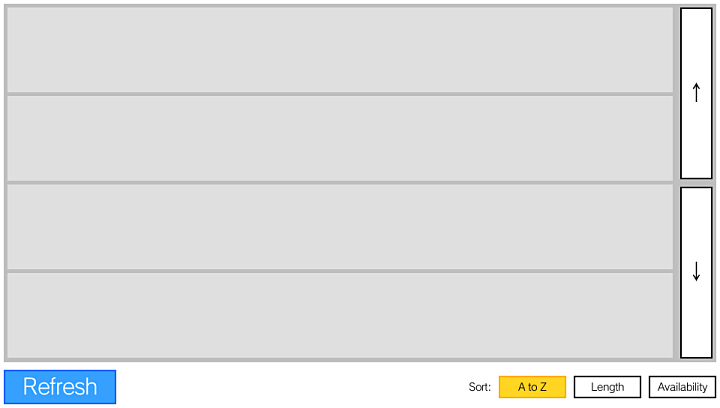
Task: Sort the list by Length
Action: (607, 387)
